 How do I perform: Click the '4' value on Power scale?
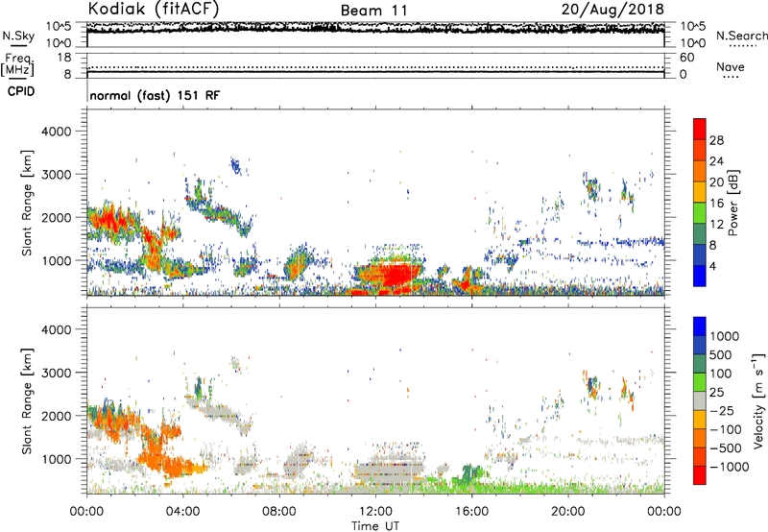(713, 266)
